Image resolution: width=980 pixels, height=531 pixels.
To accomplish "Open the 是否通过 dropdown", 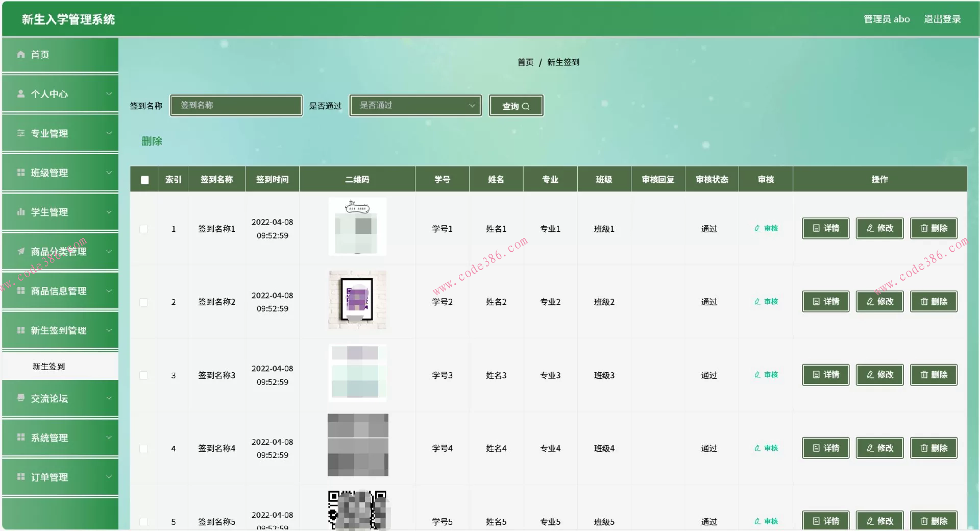I will 414,106.
